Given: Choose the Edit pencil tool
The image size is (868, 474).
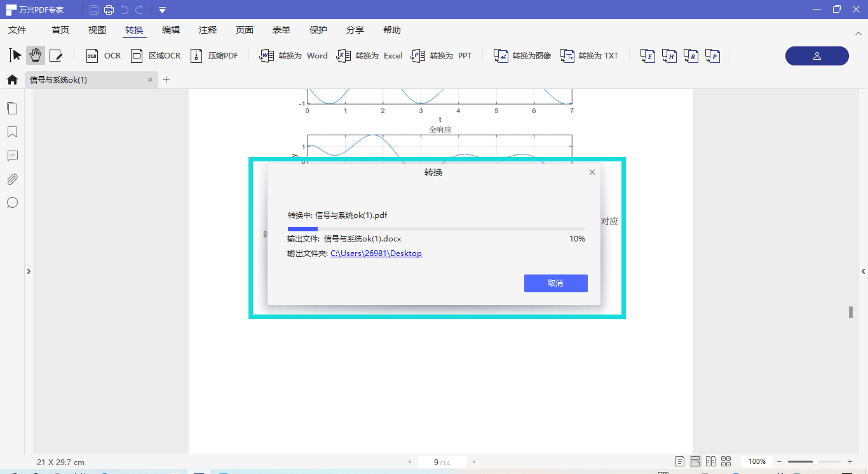Looking at the screenshot, I should [x=56, y=55].
